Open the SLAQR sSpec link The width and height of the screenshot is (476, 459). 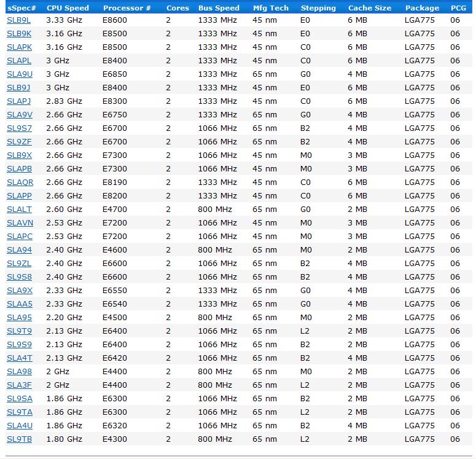pyautogui.click(x=20, y=182)
